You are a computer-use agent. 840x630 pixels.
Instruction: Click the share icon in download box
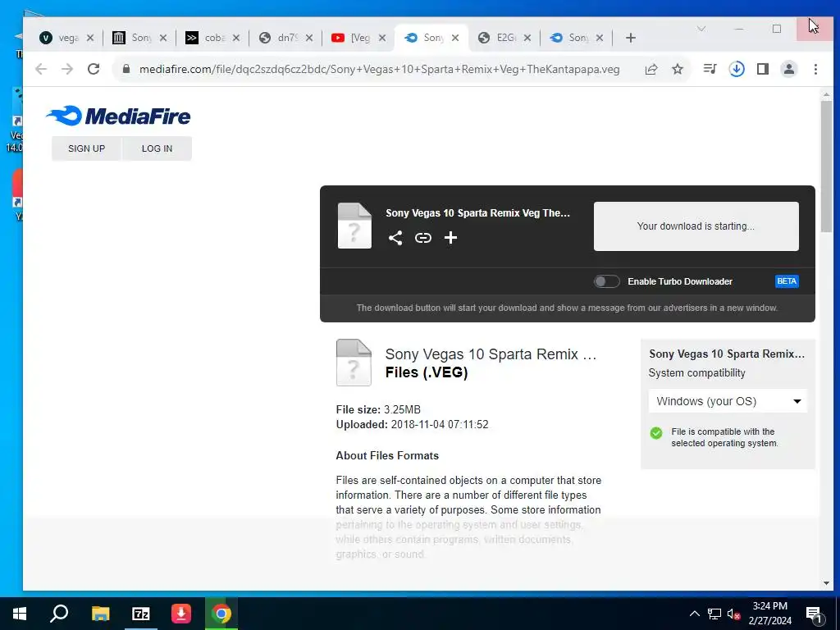(395, 238)
